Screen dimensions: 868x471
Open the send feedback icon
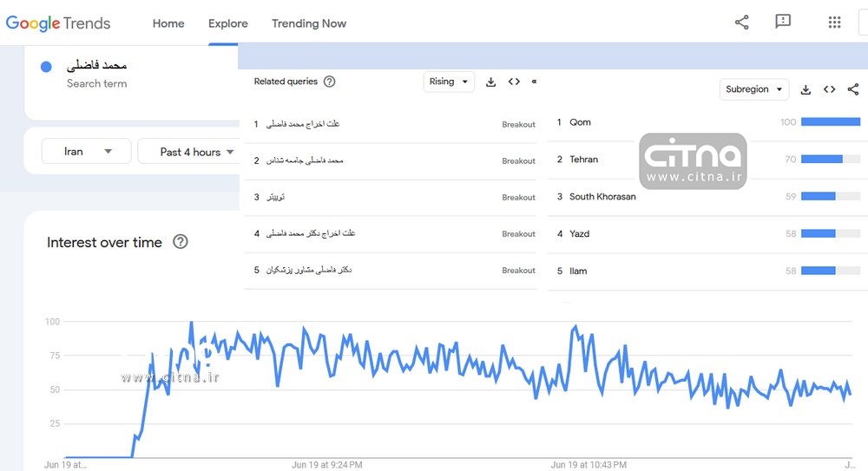point(783,23)
